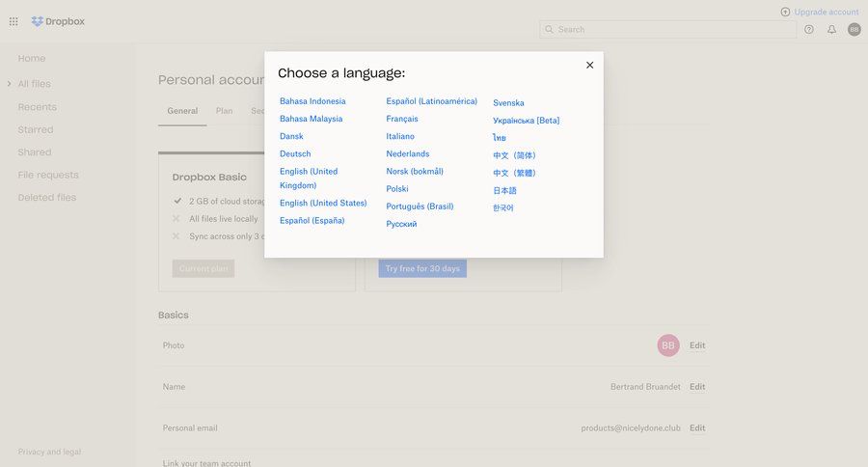Select 한국어 language
The image size is (868, 467).
pos(503,207)
